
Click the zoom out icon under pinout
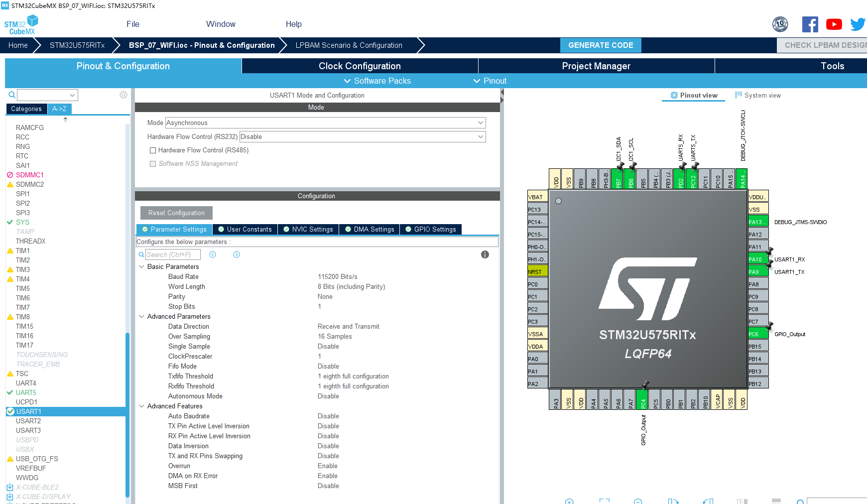638,501
